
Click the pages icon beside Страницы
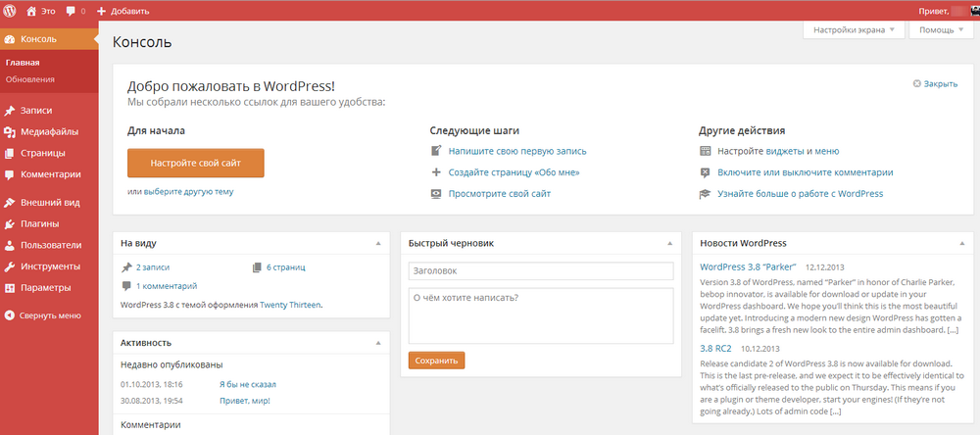tap(10, 153)
